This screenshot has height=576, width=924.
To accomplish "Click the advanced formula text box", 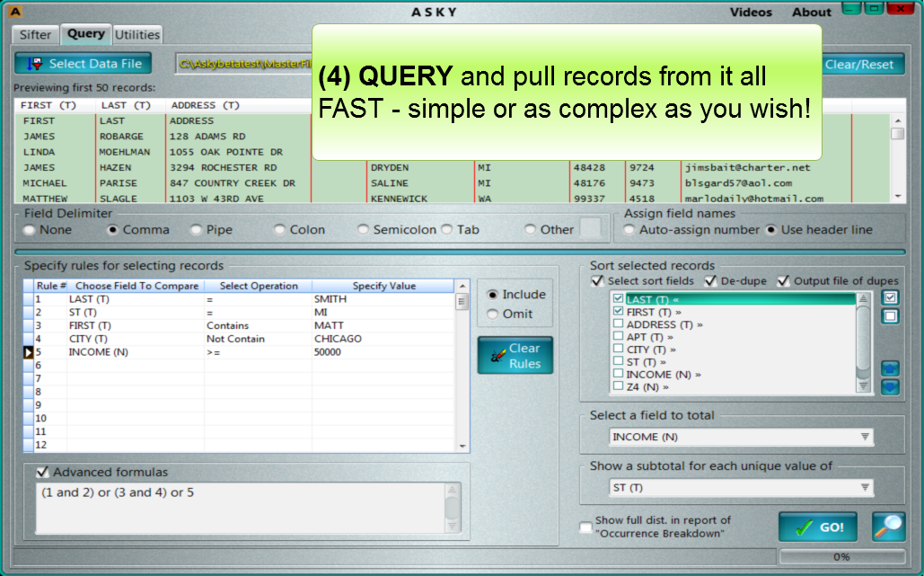I will pyautogui.click(x=241, y=508).
